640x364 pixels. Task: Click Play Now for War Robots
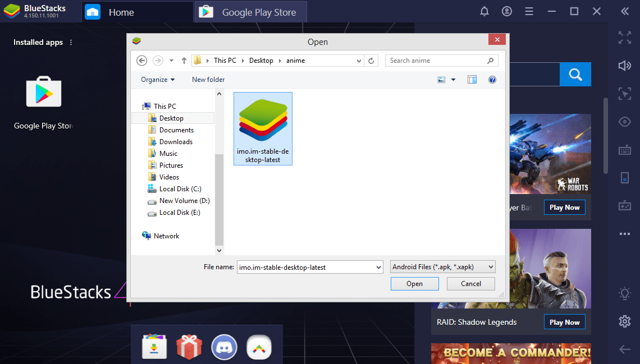pyautogui.click(x=564, y=207)
